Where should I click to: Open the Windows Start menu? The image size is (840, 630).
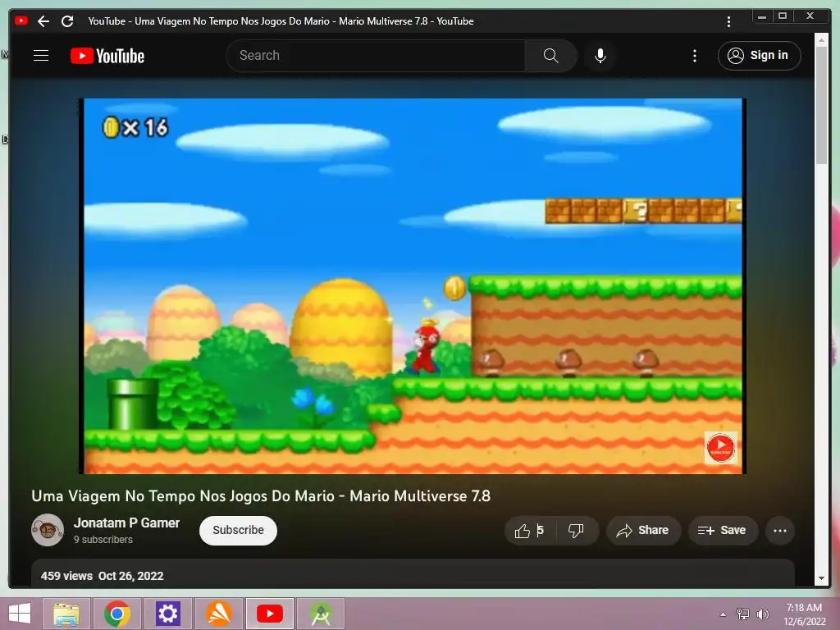tap(20, 614)
